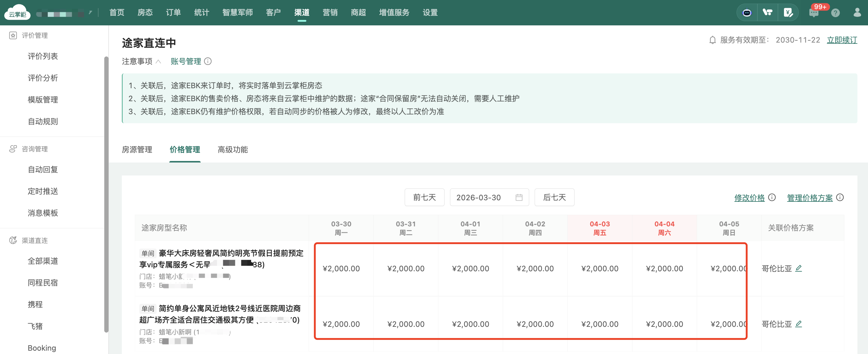Switch to the 房源管理 tab
868x354 pixels.
point(137,150)
